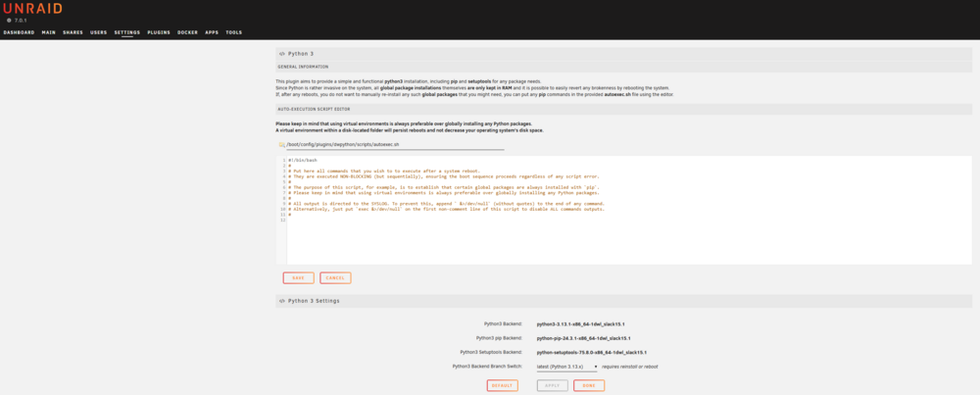Click the folder icon beside autoexec.sh path
980x395 pixels.
282,144
